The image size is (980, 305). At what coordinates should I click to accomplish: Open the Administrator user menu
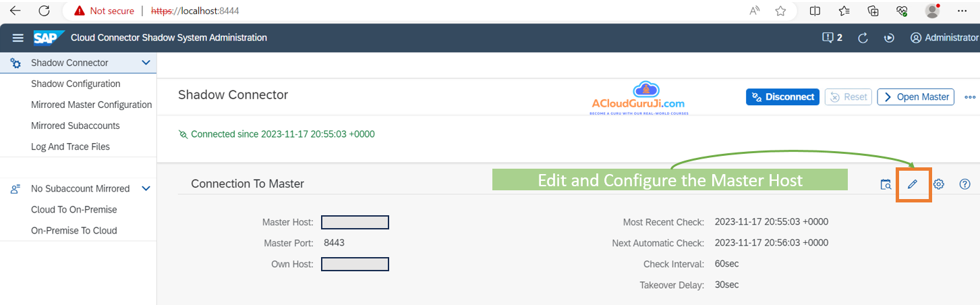pos(944,38)
